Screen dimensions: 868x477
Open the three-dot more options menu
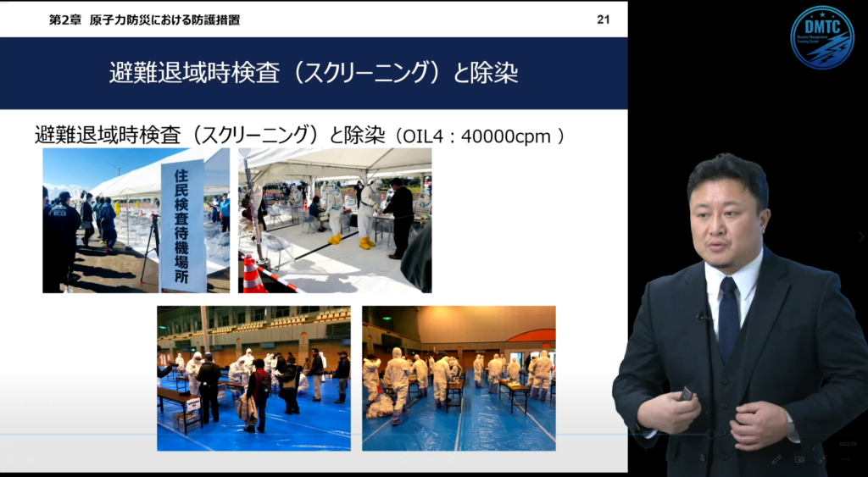(844, 459)
